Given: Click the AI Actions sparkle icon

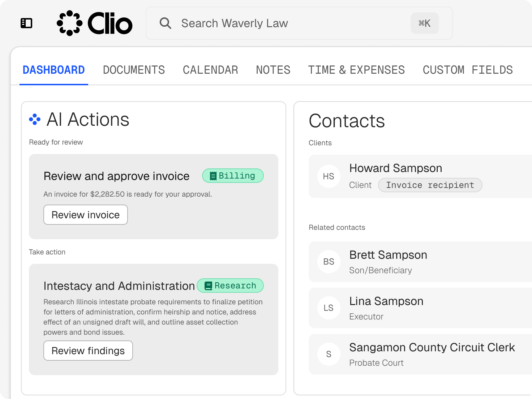Looking at the screenshot, I should [x=35, y=119].
